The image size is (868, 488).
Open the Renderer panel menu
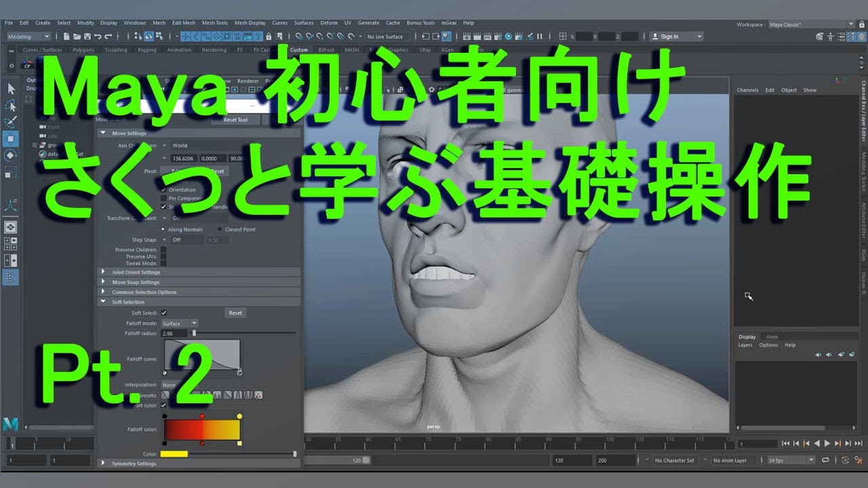coord(248,81)
